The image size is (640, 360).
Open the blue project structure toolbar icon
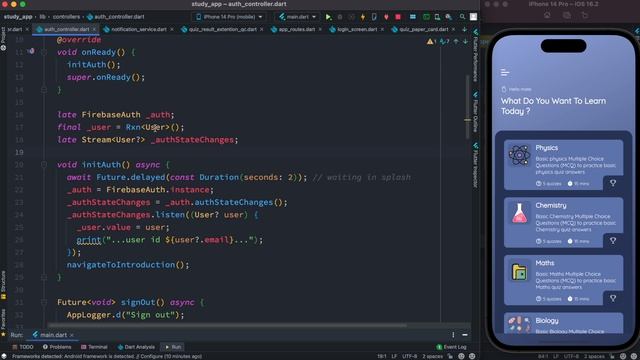[x=413, y=17]
